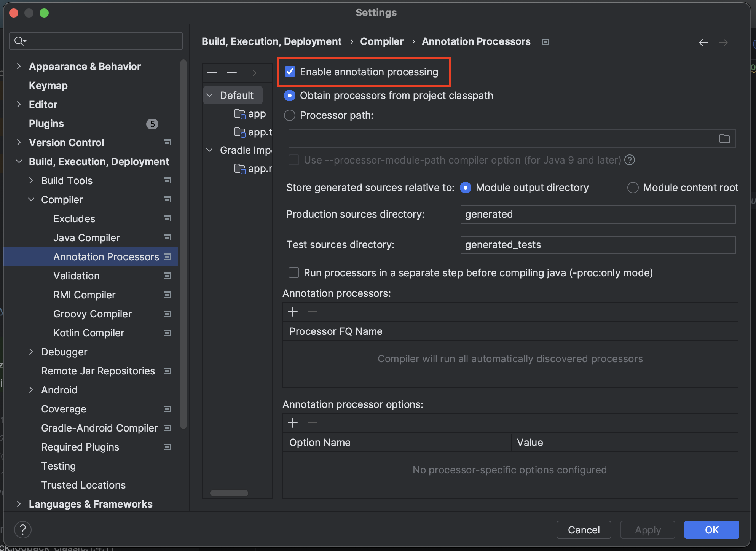Image resolution: width=756 pixels, height=551 pixels.
Task: Remove selected profile using the minus icon
Action: pyautogui.click(x=232, y=73)
